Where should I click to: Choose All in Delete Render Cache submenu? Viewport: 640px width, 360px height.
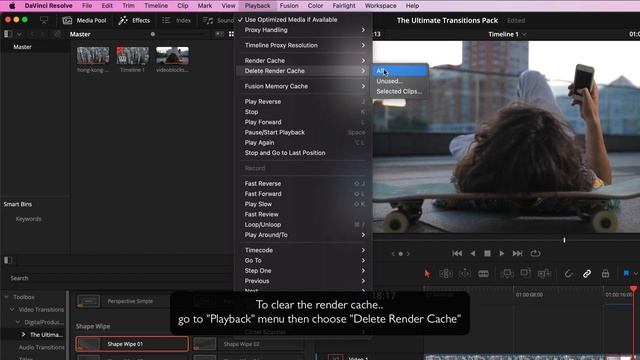[399, 71]
